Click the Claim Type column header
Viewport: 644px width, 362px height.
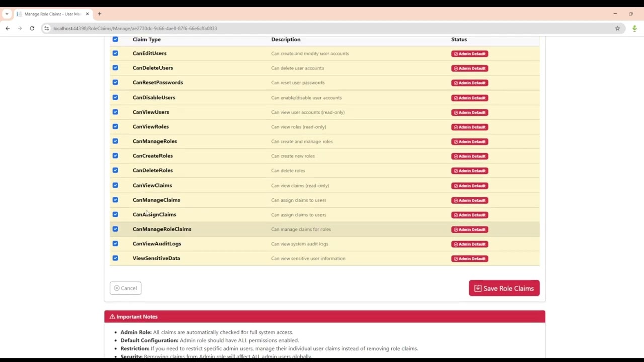point(146,39)
